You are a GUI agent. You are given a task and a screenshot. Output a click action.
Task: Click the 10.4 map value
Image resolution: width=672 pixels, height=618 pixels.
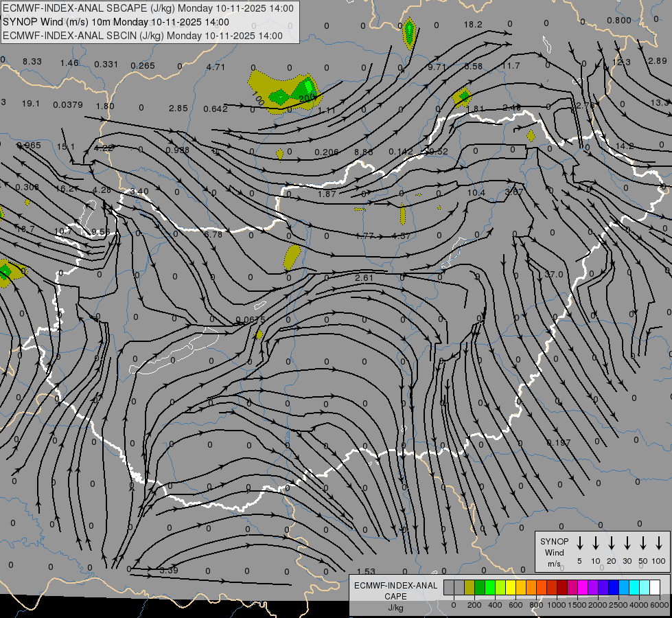(x=476, y=193)
